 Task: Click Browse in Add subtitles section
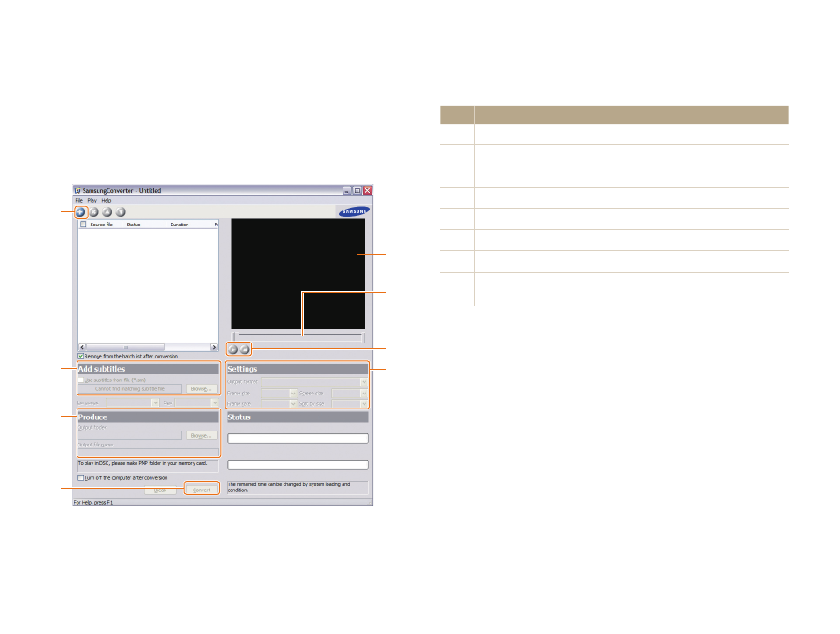tap(202, 388)
